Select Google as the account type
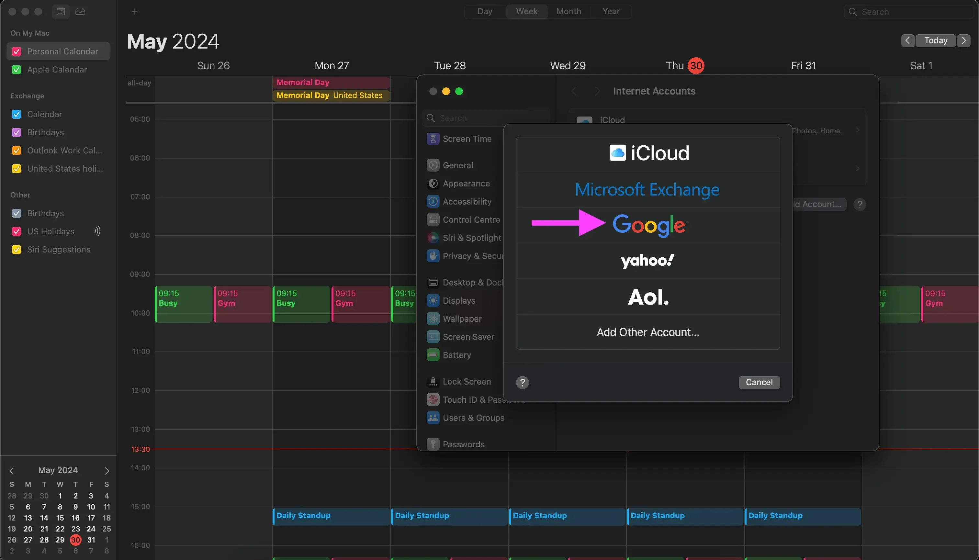Viewport: 979px width, 560px height. (x=649, y=225)
